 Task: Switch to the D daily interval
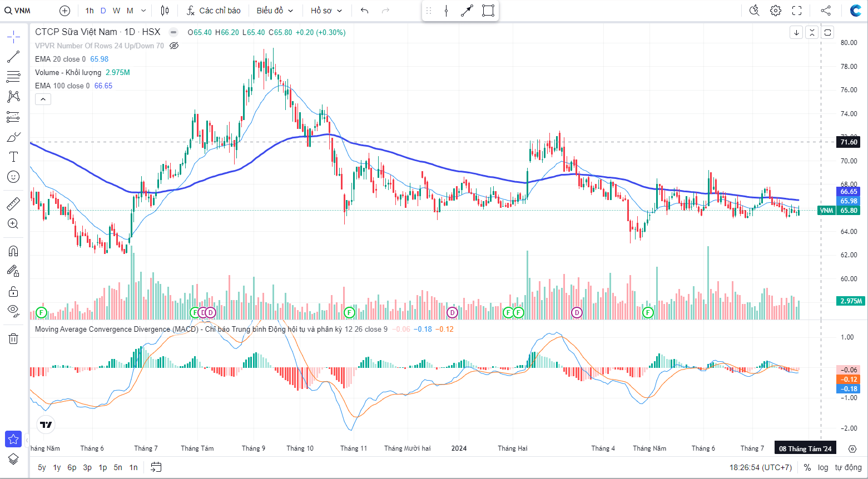click(x=103, y=11)
